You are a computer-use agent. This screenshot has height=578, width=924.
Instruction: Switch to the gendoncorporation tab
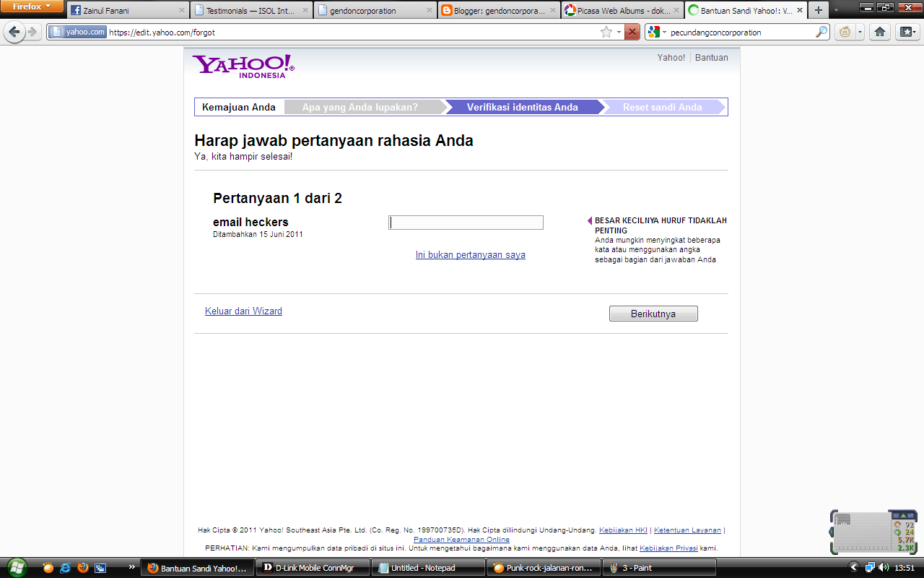(x=375, y=11)
